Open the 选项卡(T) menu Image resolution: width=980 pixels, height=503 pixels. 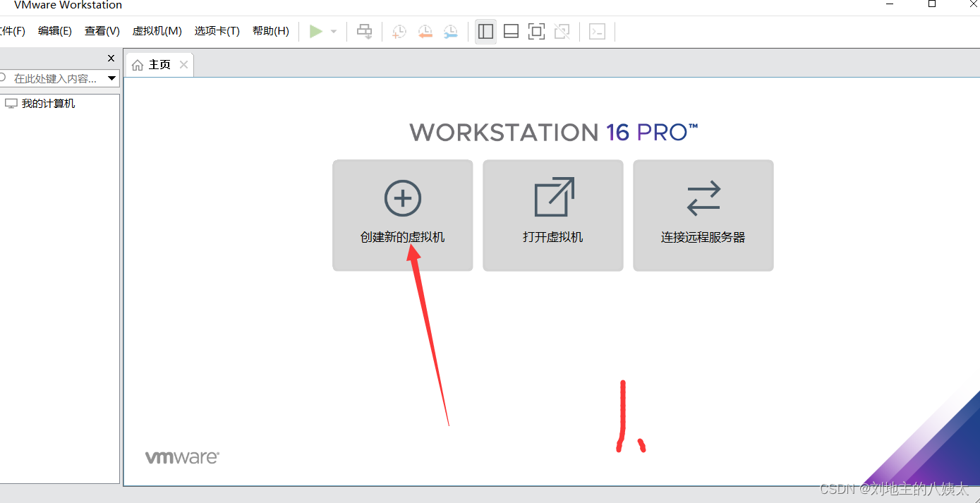click(217, 31)
